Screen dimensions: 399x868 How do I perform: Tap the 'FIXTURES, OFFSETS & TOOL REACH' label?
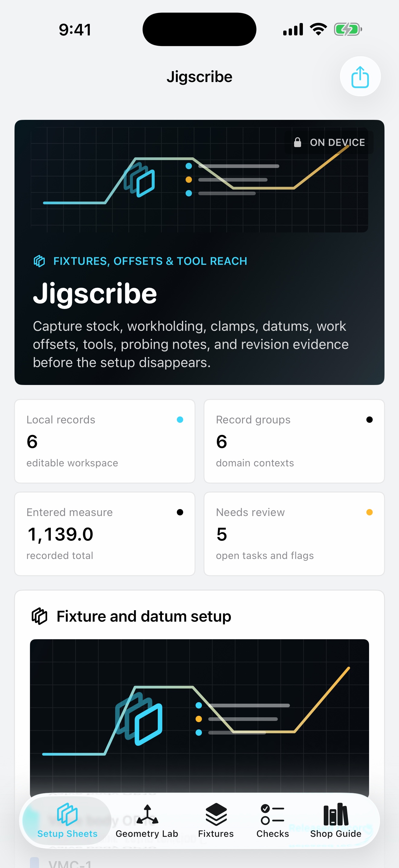coord(151,261)
